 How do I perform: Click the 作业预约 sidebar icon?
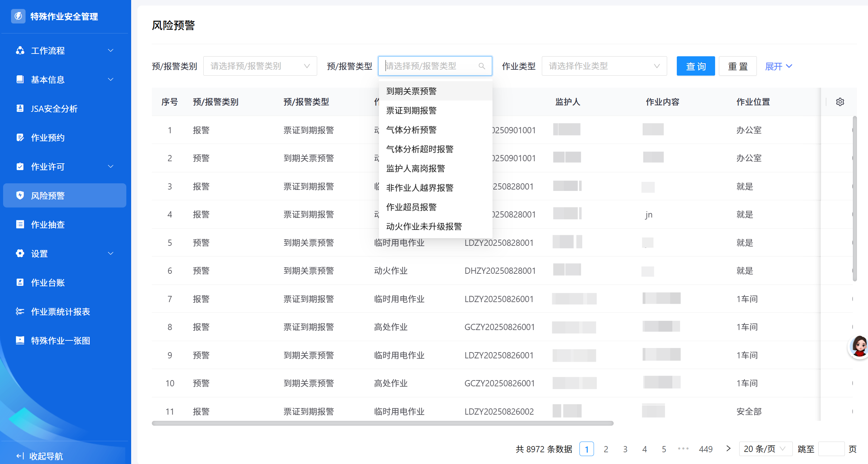click(20, 137)
